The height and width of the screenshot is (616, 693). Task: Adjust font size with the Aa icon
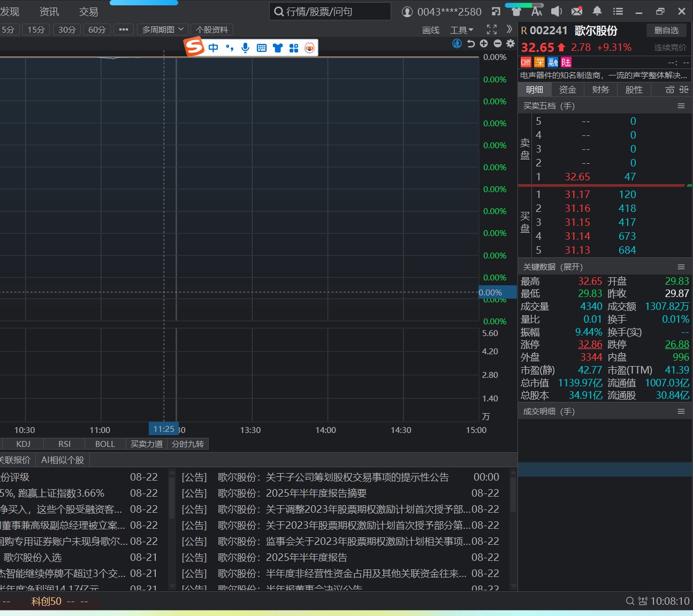537,11
